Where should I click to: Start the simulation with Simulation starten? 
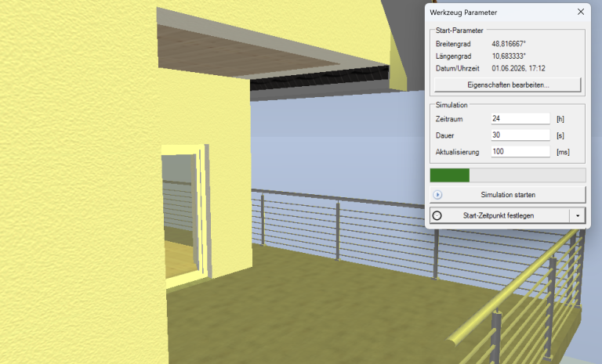pos(507,194)
